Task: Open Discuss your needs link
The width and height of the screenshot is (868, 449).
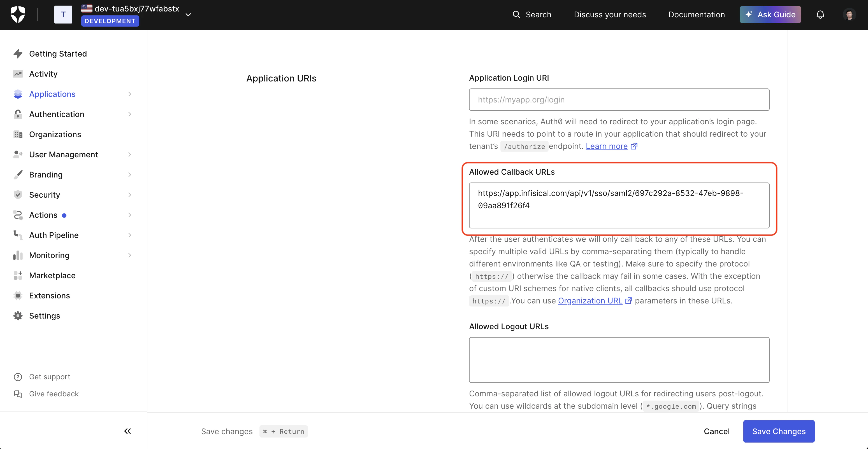Action: pos(610,15)
